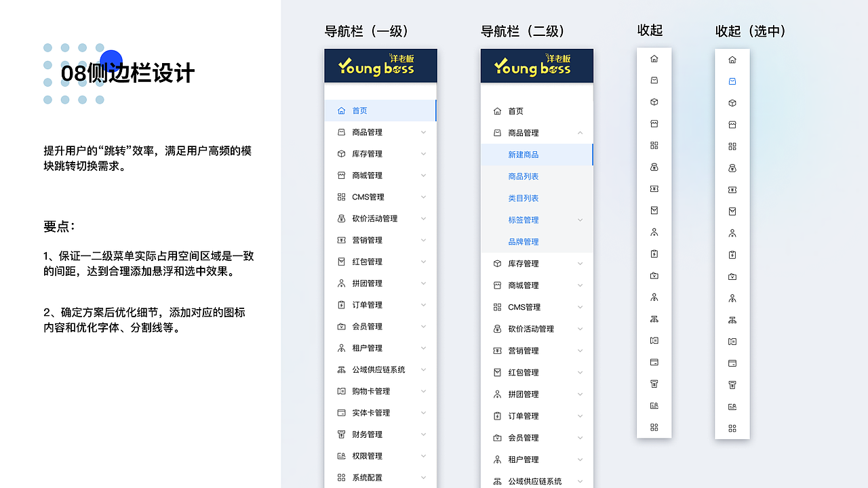
Task: Click the 类目列表 link
Action: pos(523,198)
